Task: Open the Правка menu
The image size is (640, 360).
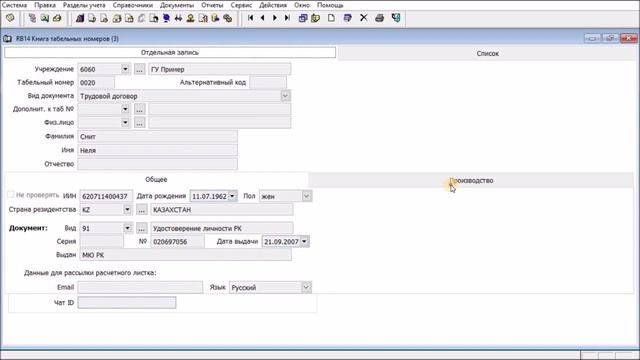Action: click(45, 5)
